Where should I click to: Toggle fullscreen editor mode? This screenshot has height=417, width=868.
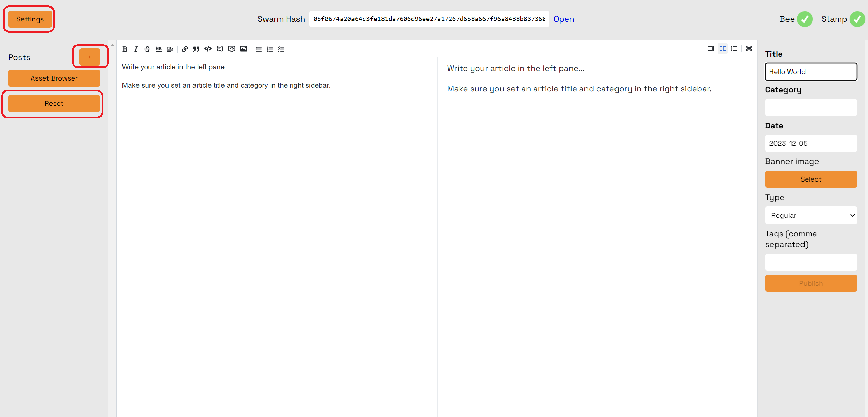[x=749, y=49]
